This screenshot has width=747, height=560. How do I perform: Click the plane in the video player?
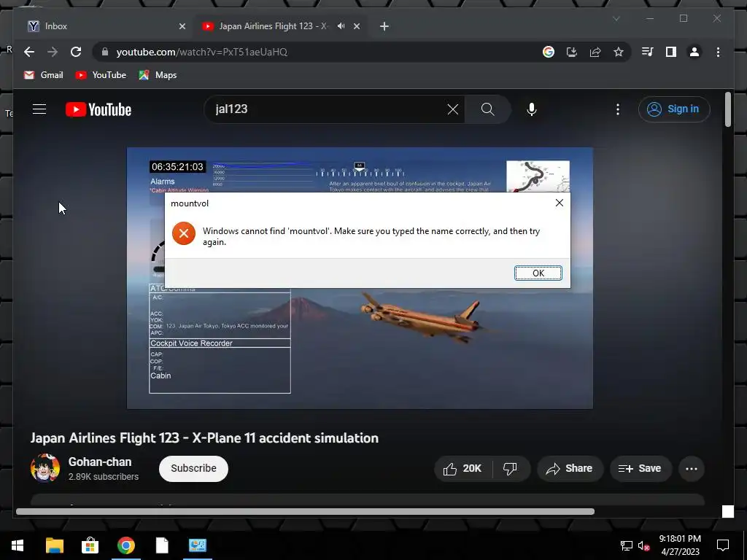coord(422,318)
